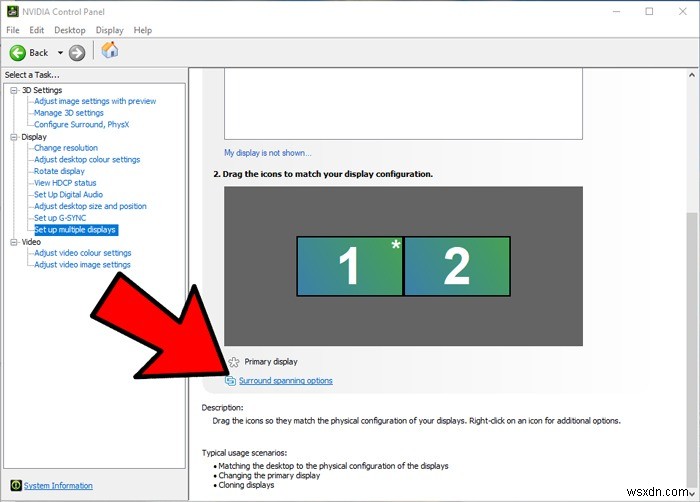Collapse the Display tree node
The width and height of the screenshot is (700, 502).
pos(14,137)
